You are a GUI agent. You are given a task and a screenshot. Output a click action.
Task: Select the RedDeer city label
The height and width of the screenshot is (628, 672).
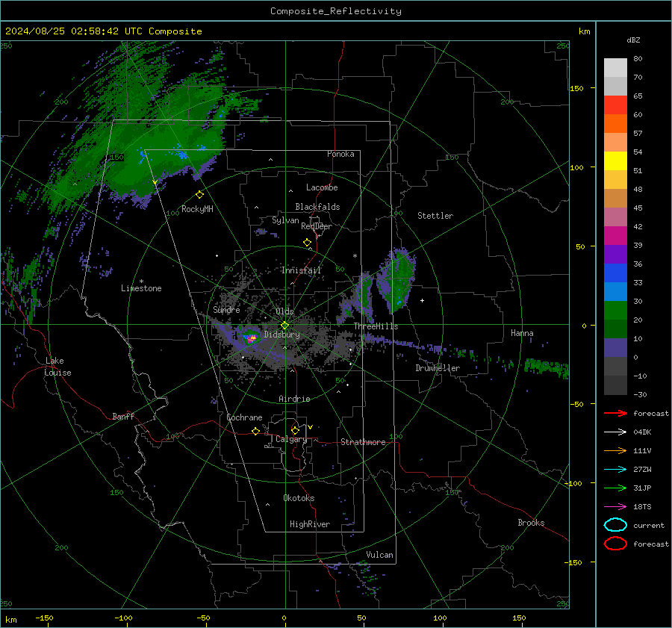coord(317,226)
